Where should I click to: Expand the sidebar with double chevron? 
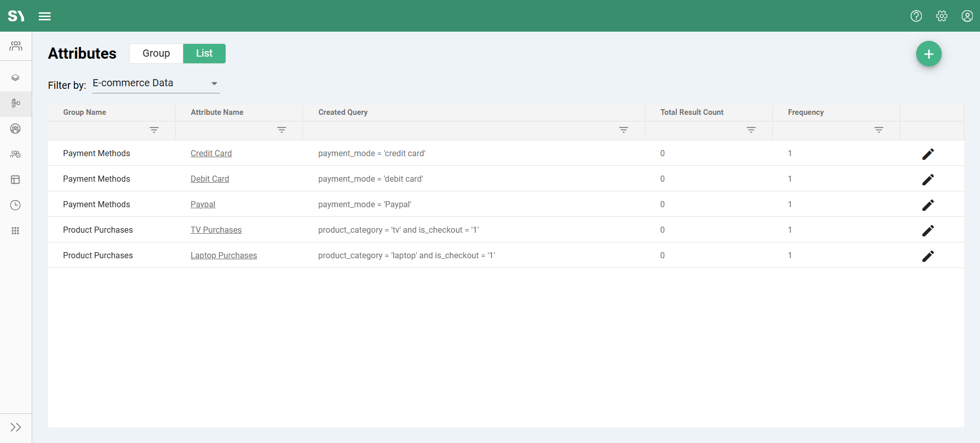pos(15,427)
